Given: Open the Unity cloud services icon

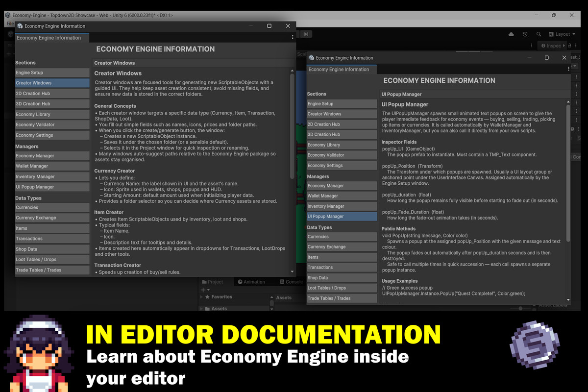Looking at the screenshot, I should point(512,34).
